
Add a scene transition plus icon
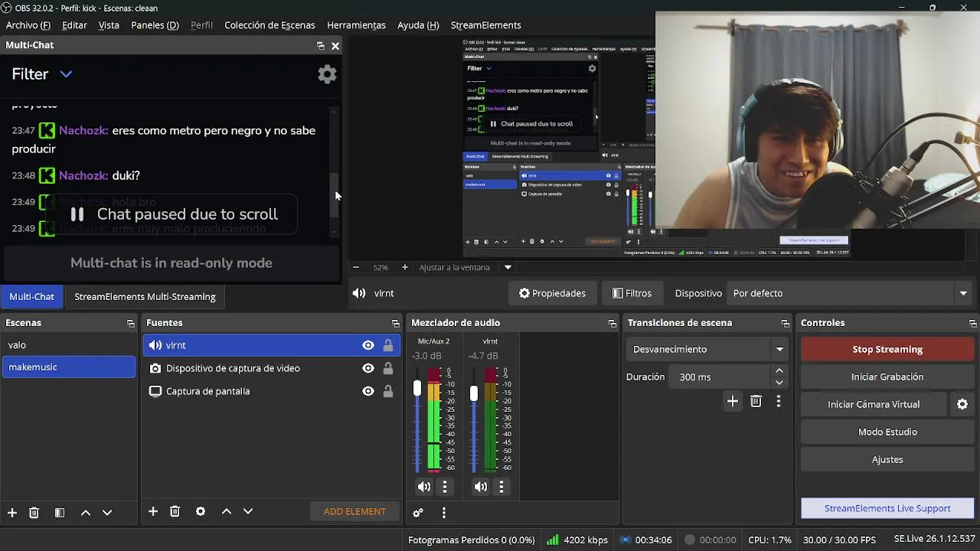733,401
